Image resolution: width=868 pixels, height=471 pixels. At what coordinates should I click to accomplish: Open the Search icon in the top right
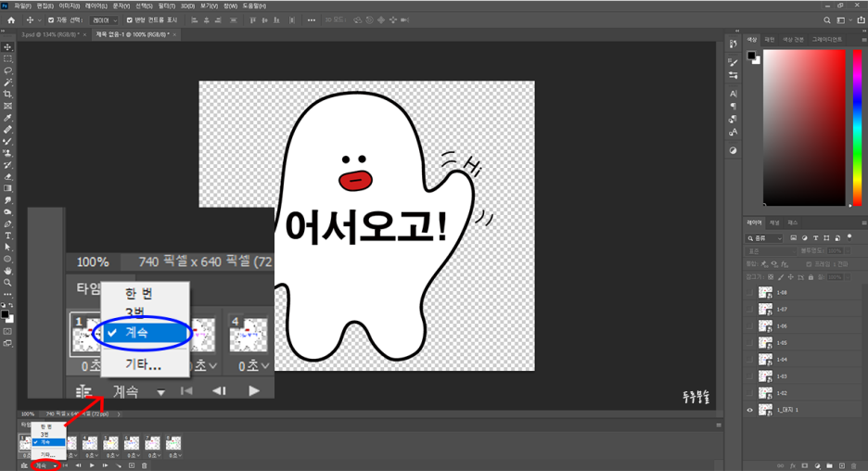coord(827,19)
